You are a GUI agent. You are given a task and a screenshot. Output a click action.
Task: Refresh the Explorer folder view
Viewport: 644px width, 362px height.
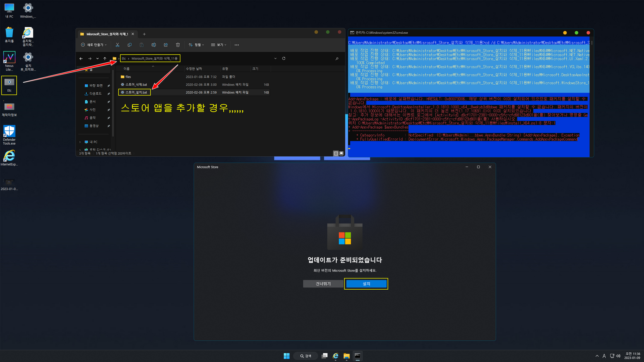click(284, 58)
